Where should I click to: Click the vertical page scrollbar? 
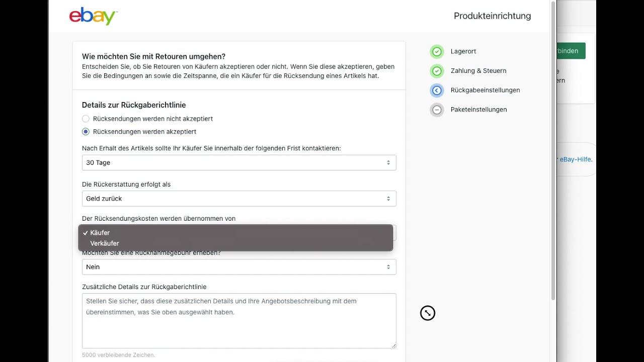[x=554, y=151]
